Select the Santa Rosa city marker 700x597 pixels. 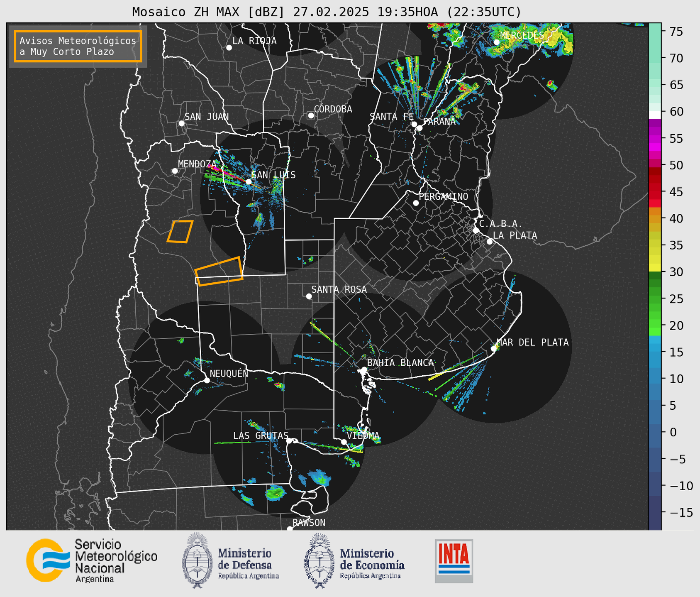coord(309,296)
